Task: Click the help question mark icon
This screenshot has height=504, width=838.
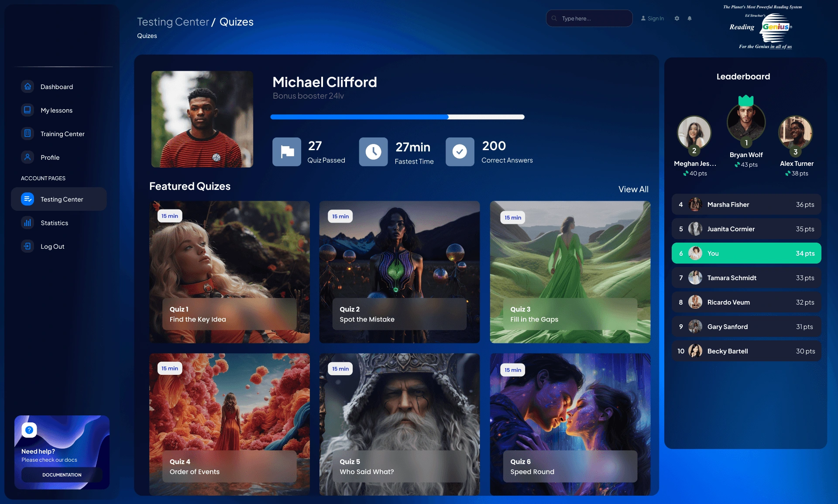Action: [29, 430]
